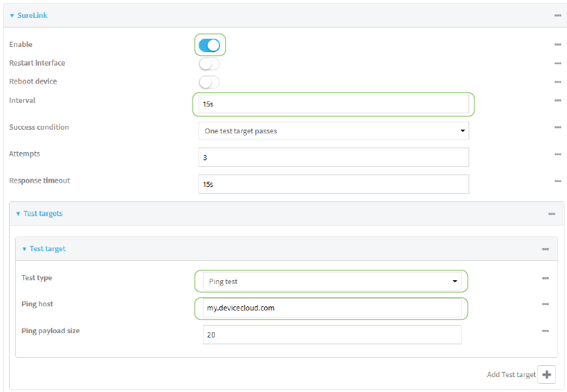Viewport: 567px width, 392px height.
Task: Disable the SureLink Enable toggle
Action: point(210,45)
